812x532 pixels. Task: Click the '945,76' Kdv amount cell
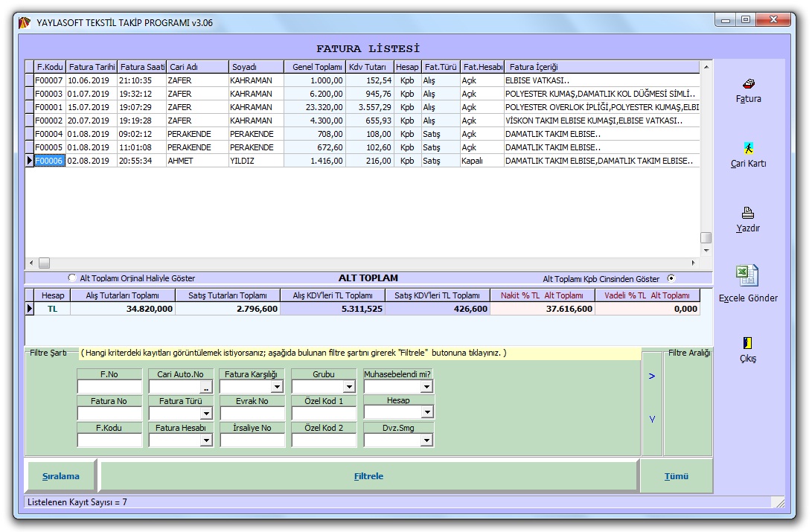tap(370, 94)
